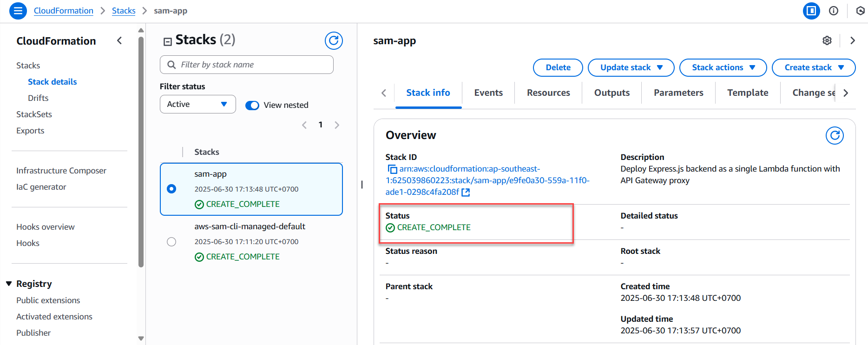Open IaC generator
The height and width of the screenshot is (345, 868).
coord(41,187)
